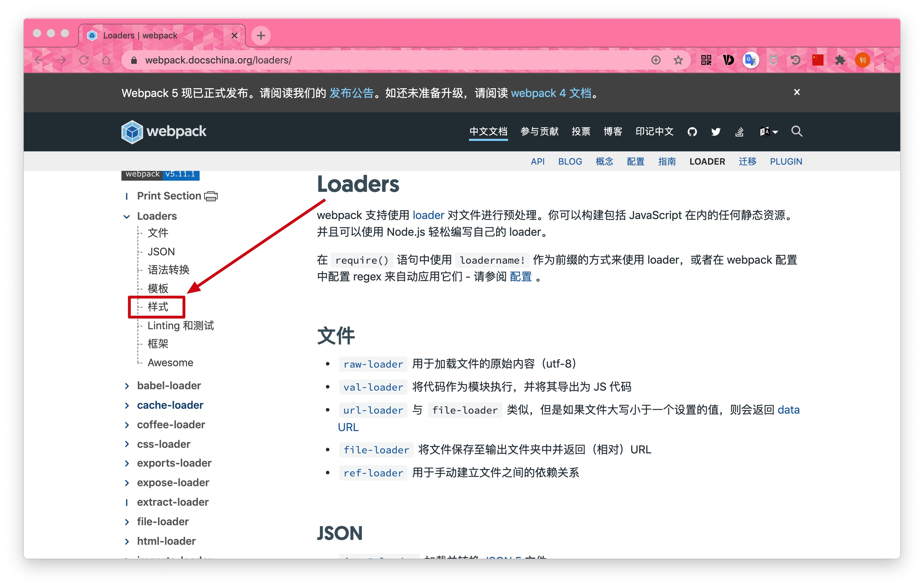
Task: Click the QR code extension icon
Action: click(x=706, y=60)
